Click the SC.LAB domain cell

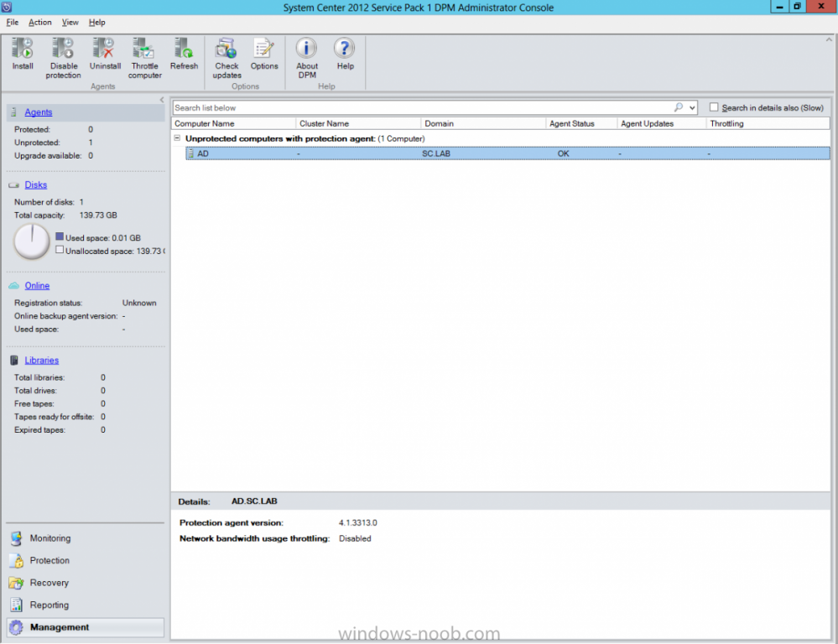coord(436,153)
